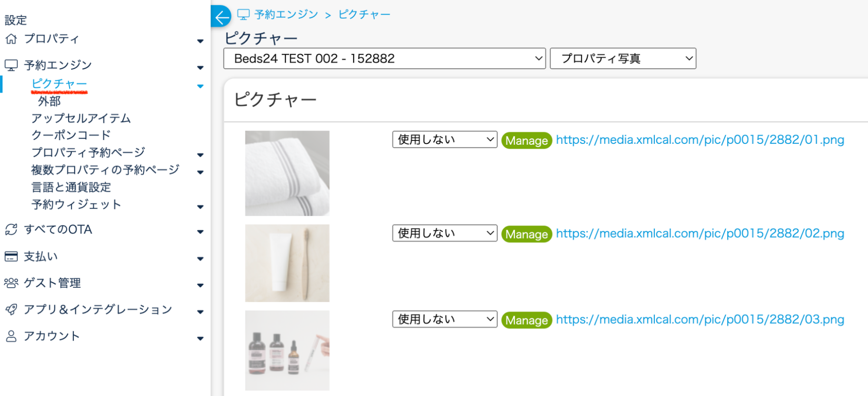The image size is (868, 396).
Task: Click the rocket icon beside アプリ&インテグレーション
Action: (x=11, y=309)
